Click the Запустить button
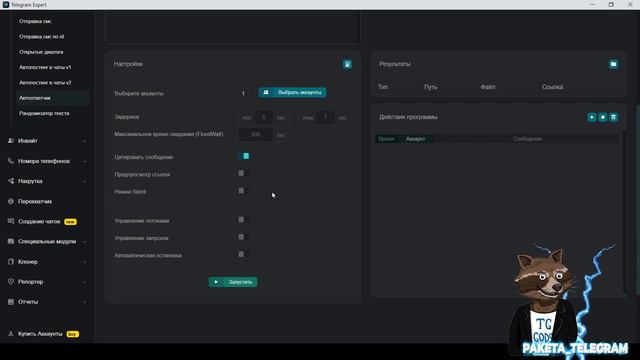The height and width of the screenshot is (360, 640). click(x=233, y=282)
